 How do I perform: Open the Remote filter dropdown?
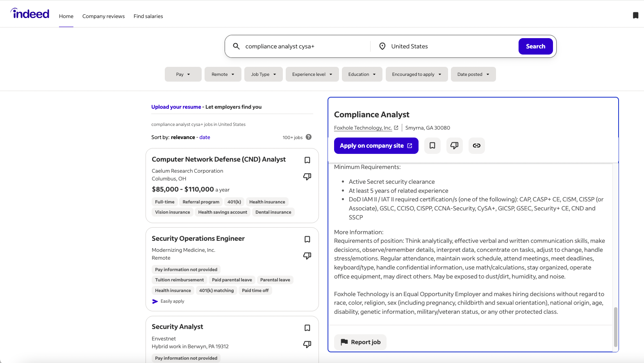point(223,74)
